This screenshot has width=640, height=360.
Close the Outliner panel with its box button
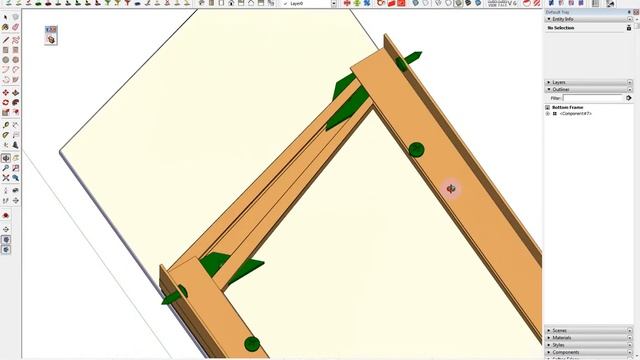629,89
